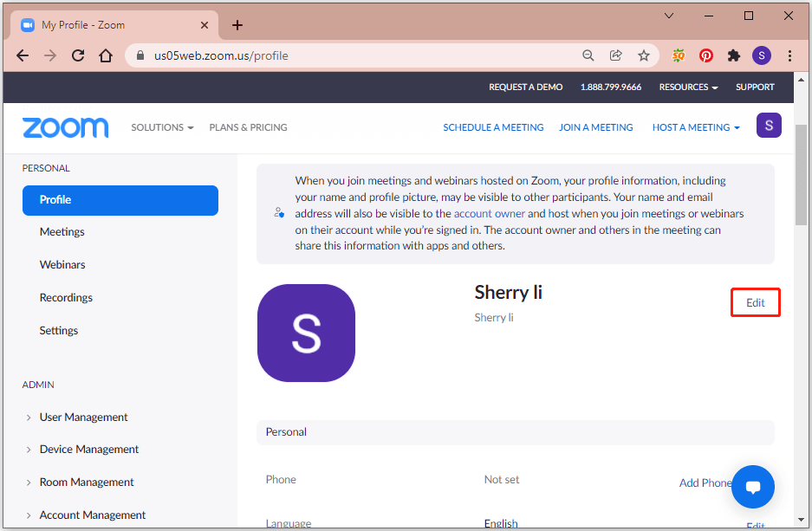Open the support chat bubble icon
The height and width of the screenshot is (531, 812).
pos(752,487)
